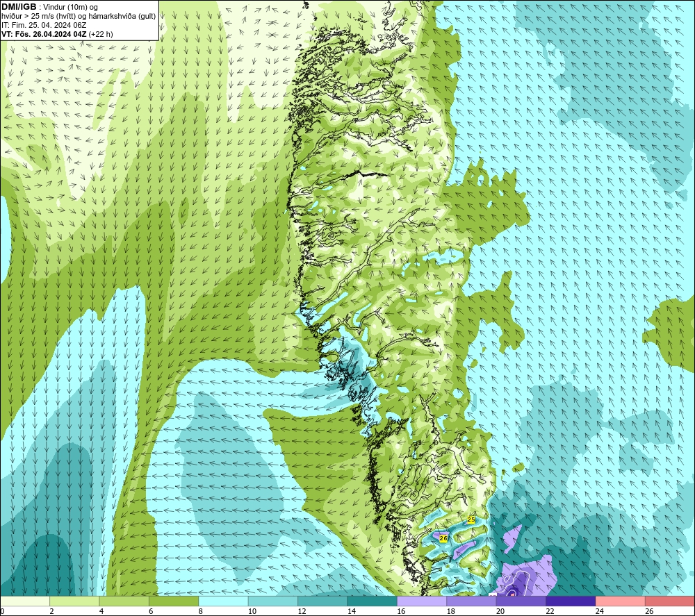Click the turquoise 10–12 m/s legend swatch

pos(273,601)
